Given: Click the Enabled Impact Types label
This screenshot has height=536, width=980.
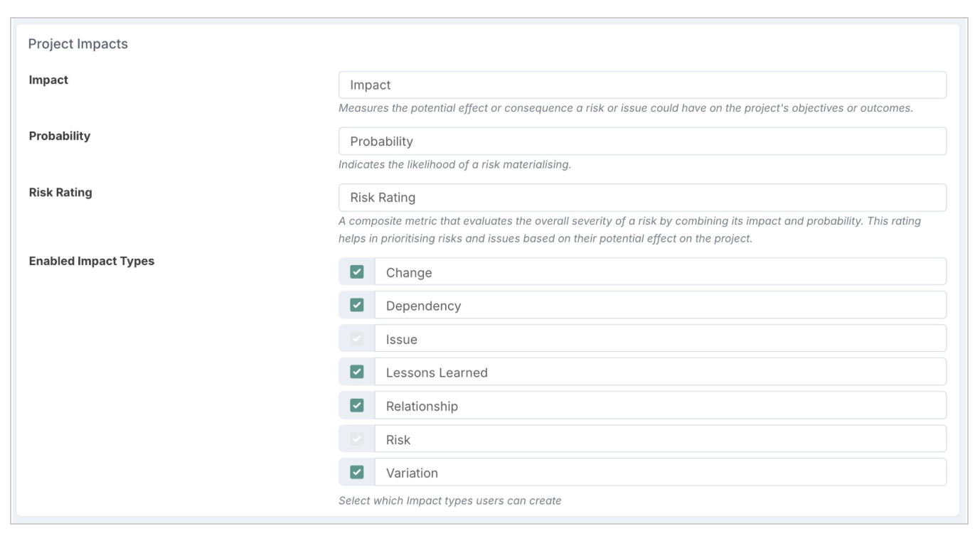Looking at the screenshot, I should click(x=92, y=261).
